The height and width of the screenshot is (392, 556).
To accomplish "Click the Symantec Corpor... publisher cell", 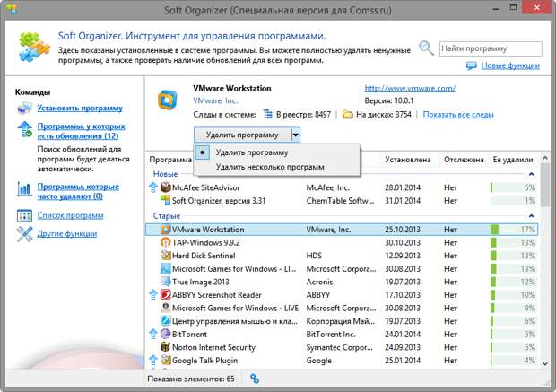I will tap(339, 347).
